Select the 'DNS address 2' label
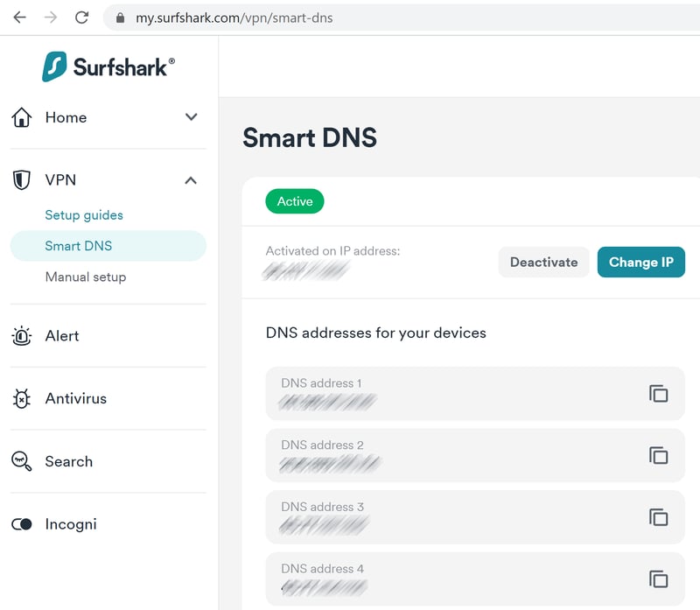The width and height of the screenshot is (700, 610). pyautogui.click(x=322, y=445)
